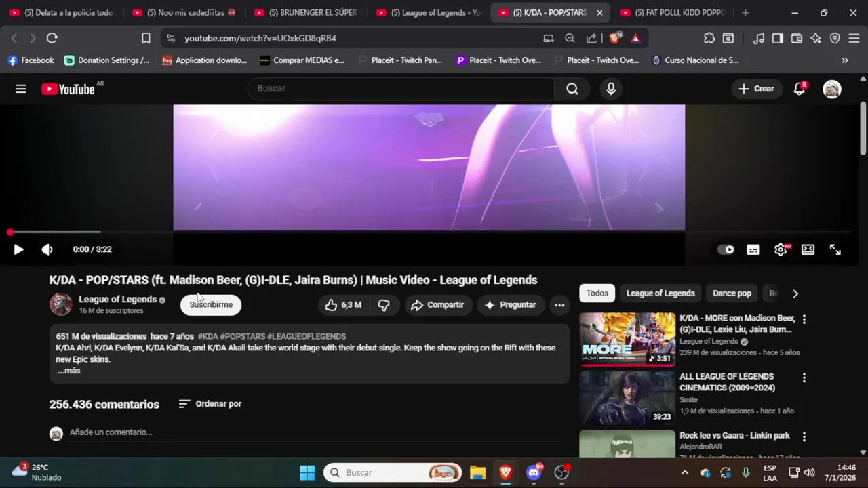This screenshot has height=488, width=868.
Task: Click the Preguntar AI button
Action: point(510,305)
